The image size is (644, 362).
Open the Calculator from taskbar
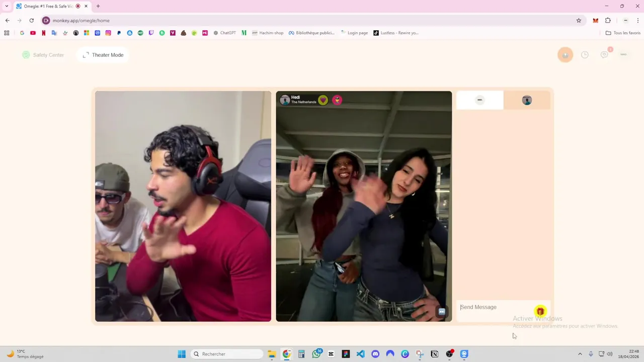coord(301,354)
